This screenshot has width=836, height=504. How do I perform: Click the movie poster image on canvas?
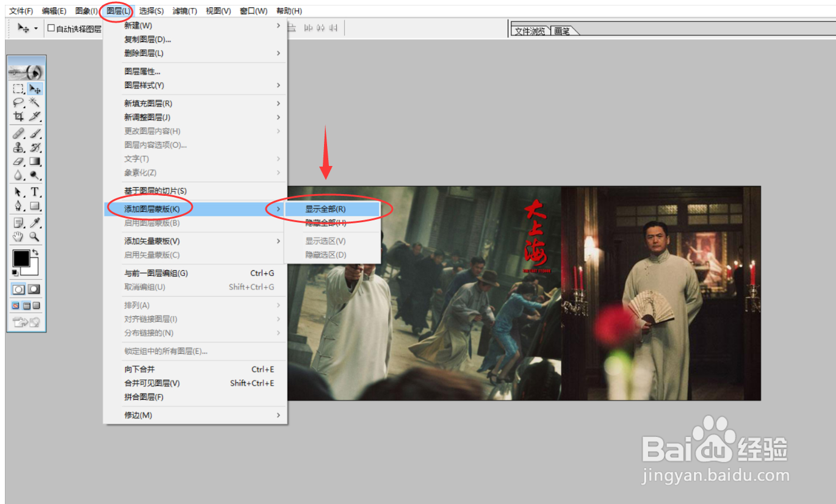pyautogui.click(x=524, y=293)
